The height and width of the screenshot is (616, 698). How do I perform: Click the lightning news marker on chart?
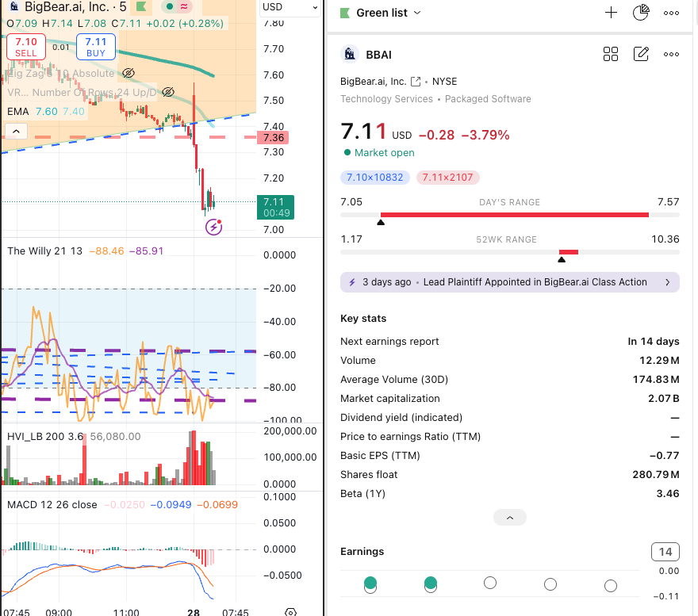pos(213,227)
